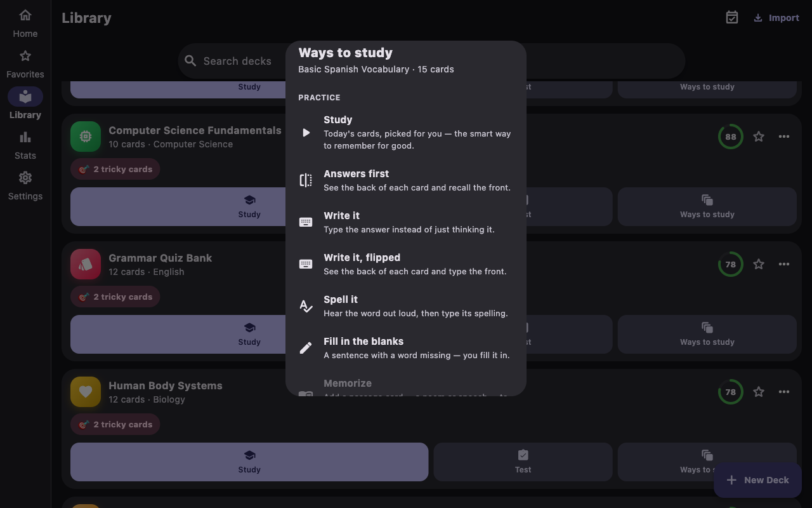Select Library in sidebar
This screenshot has width=812, height=508.
tap(25, 105)
